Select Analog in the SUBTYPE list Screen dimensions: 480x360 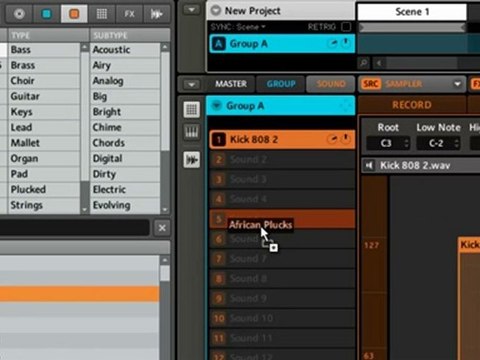(125, 81)
